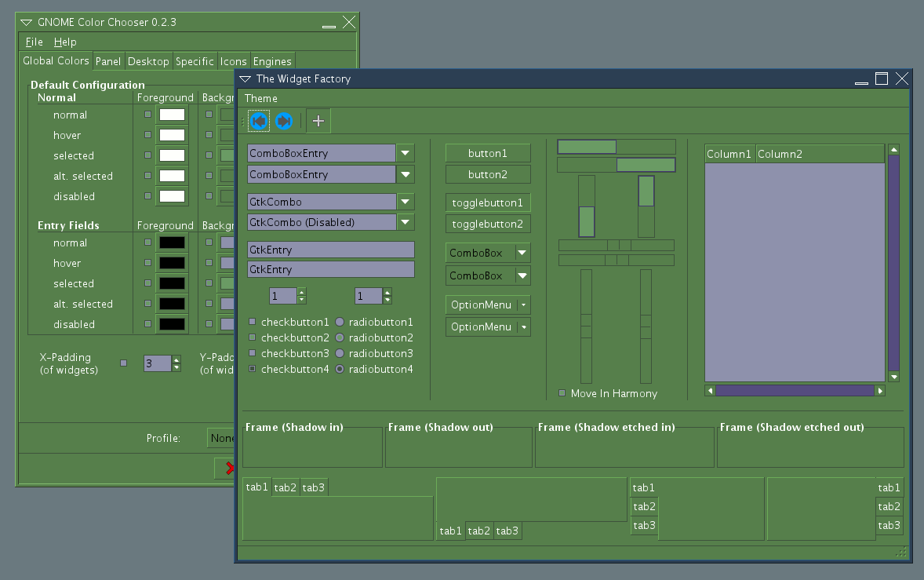Screen dimensions: 924x580
Task: Select radiobutton2
Action: point(340,337)
